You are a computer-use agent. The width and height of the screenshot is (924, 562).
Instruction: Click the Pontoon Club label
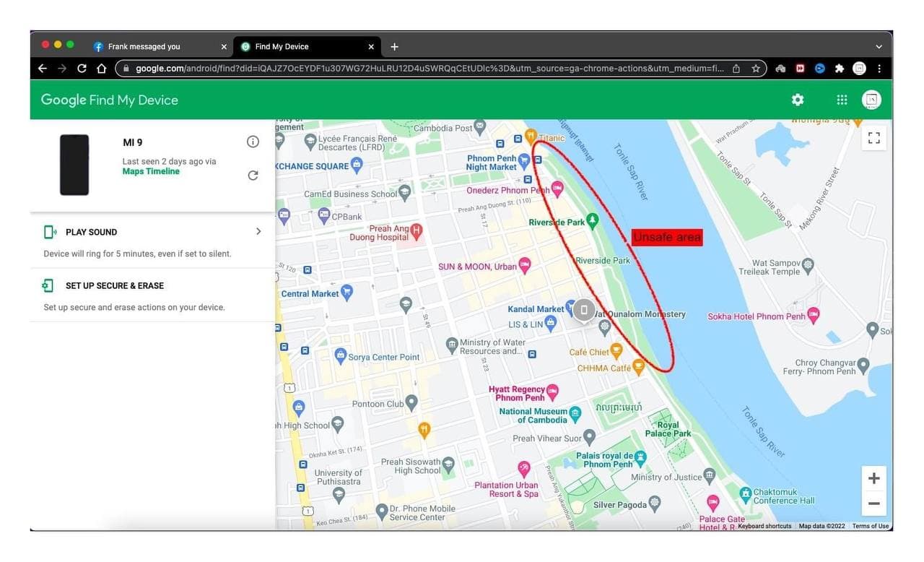[378, 404]
